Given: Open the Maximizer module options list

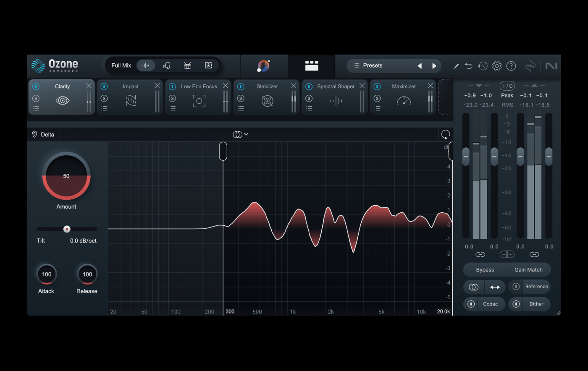Looking at the screenshot, I should [378, 108].
